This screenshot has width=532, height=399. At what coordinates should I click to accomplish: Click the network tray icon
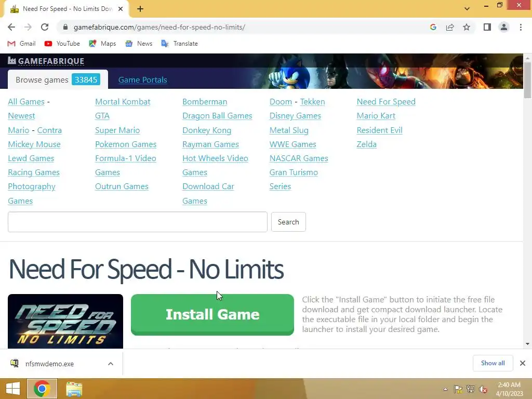[x=471, y=389]
